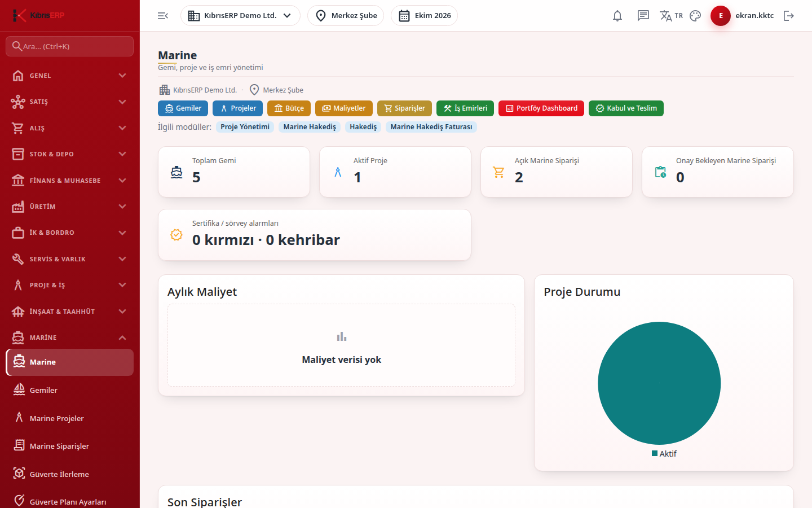Screen dimensions: 812x508
Task: Open the theme palette icon
Action: point(695,16)
